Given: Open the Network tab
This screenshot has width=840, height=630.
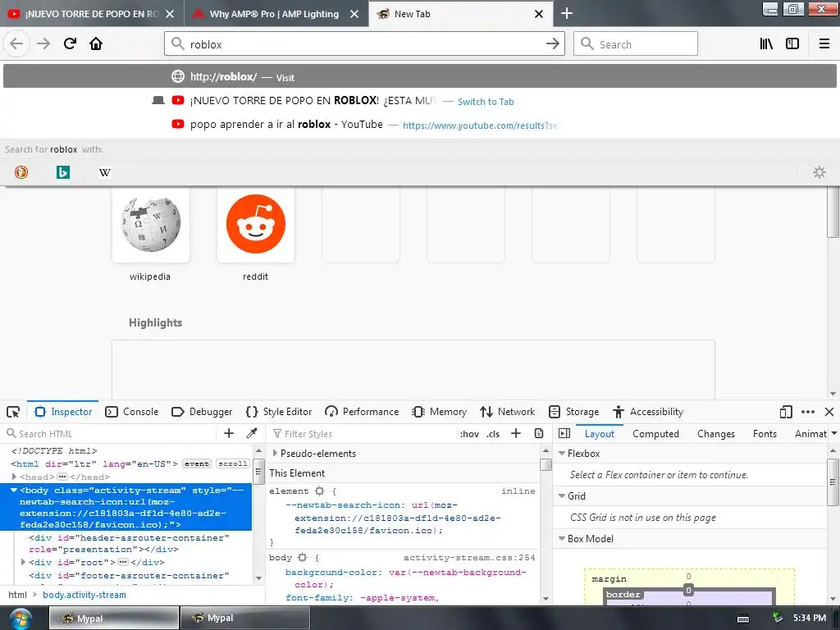Looking at the screenshot, I should click(507, 412).
